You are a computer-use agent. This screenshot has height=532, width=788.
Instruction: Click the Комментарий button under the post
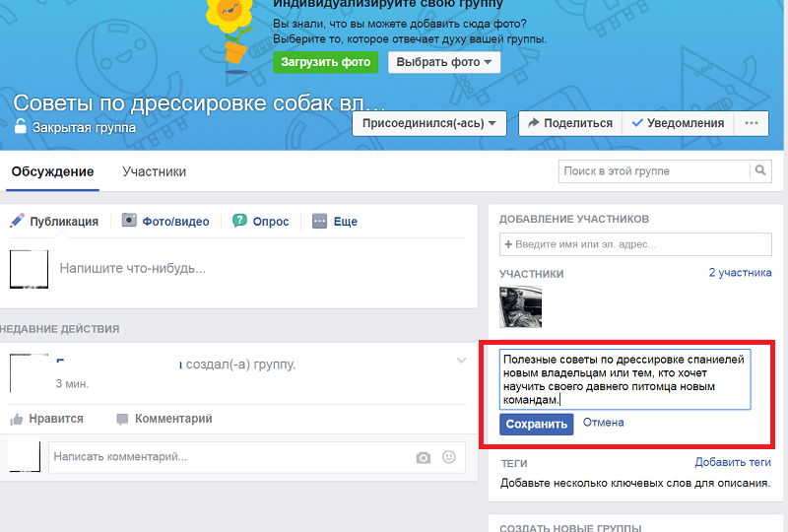pyautogui.click(x=164, y=419)
